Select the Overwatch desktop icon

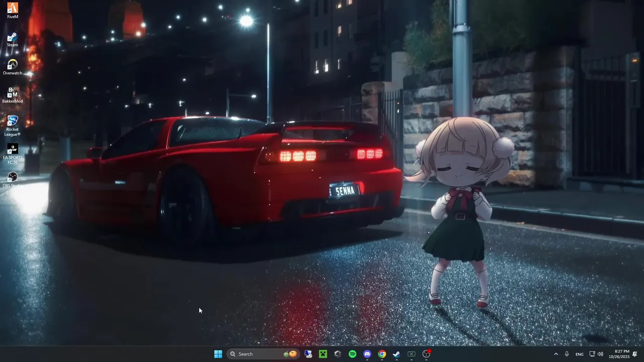pos(13,67)
